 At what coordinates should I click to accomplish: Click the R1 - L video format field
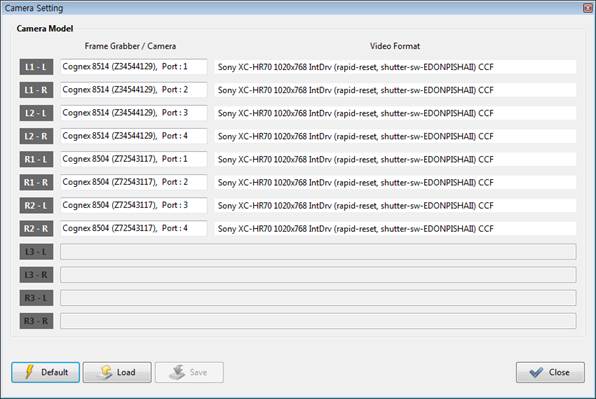point(395,159)
